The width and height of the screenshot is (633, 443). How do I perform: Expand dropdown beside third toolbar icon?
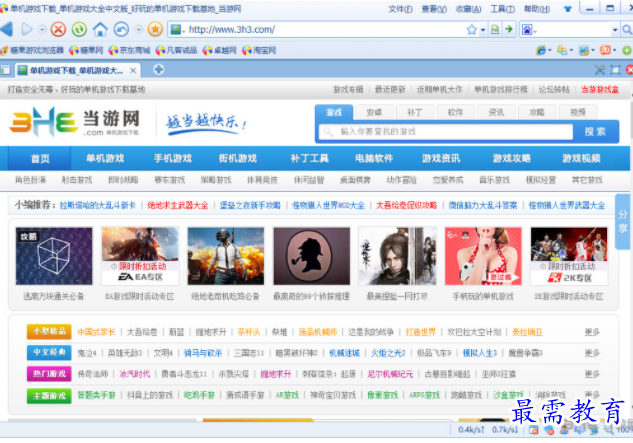(593, 50)
